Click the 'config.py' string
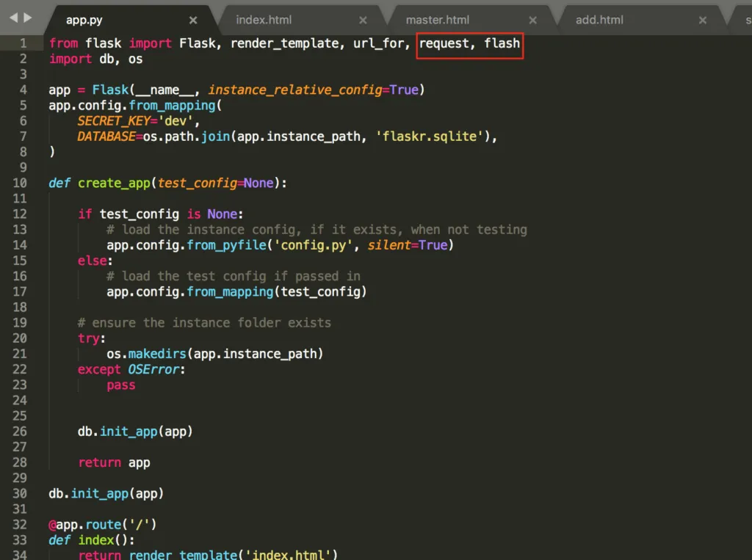752x560 pixels. point(313,245)
